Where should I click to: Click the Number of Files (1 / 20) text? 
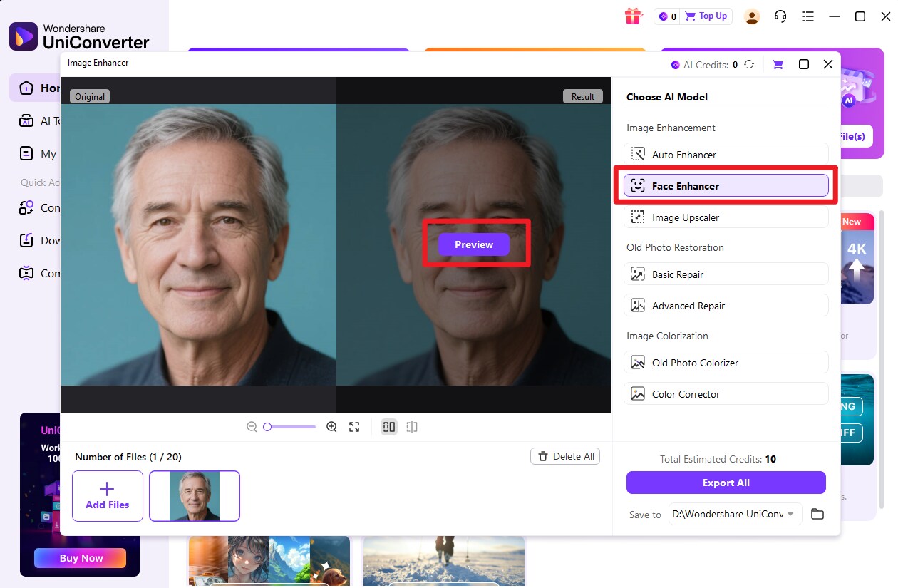coord(128,457)
